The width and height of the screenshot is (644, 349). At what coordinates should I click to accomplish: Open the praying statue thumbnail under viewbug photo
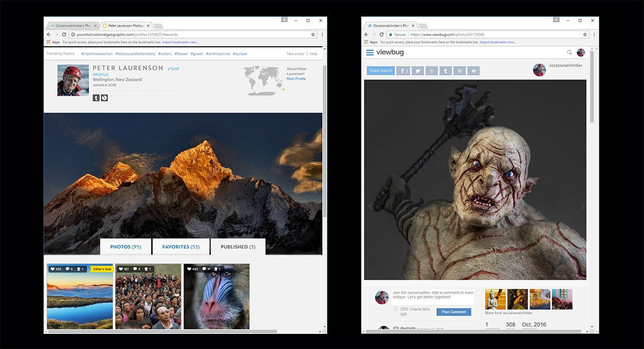coord(495,299)
